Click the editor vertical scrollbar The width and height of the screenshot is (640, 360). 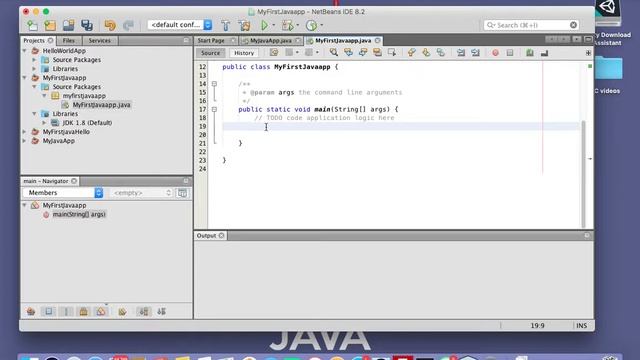coord(583,173)
